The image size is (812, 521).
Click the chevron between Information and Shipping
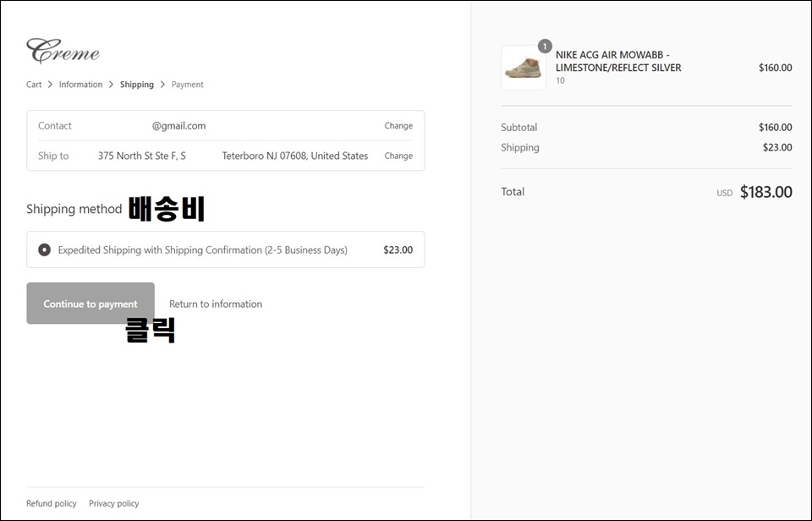(x=112, y=85)
